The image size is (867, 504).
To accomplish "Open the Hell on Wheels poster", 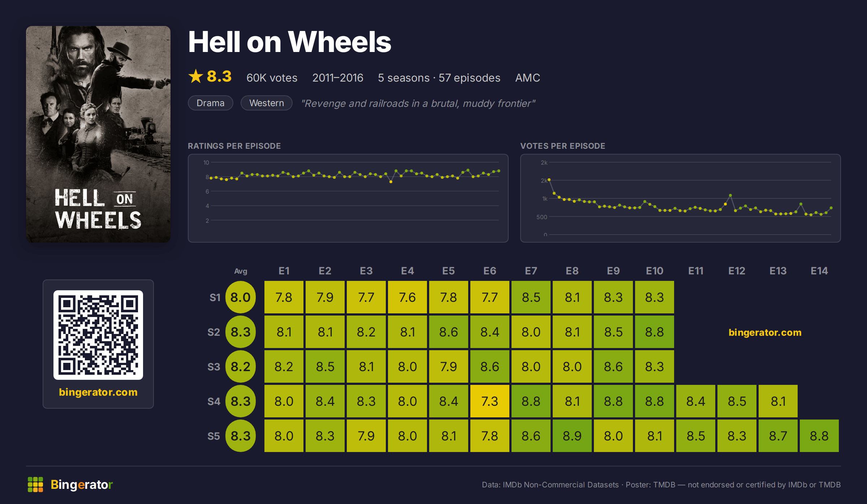I will [x=98, y=134].
